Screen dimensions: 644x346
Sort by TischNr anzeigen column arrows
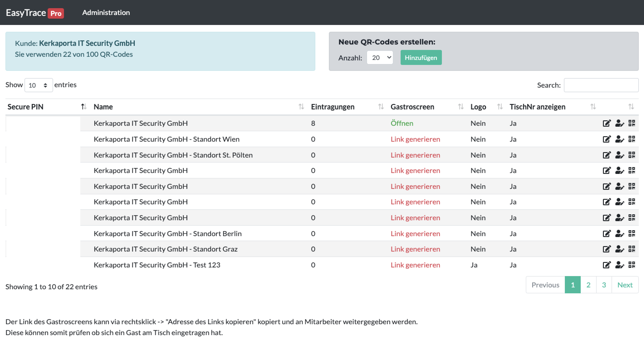(593, 107)
